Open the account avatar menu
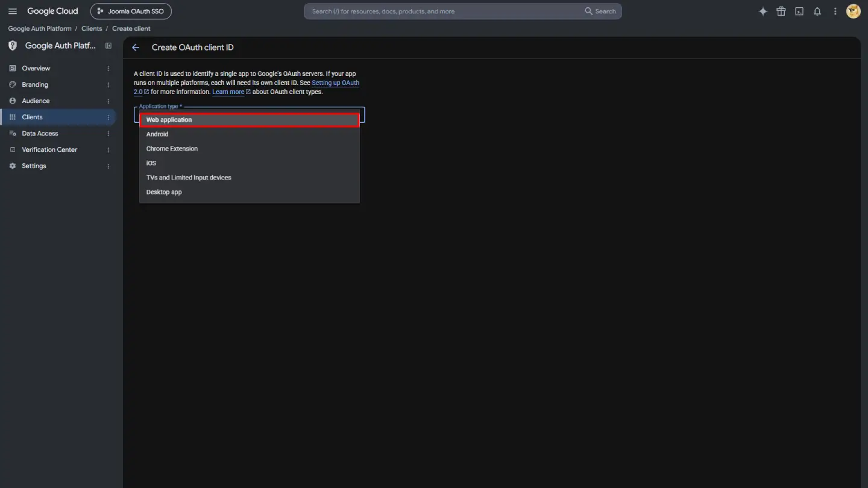This screenshot has height=488, width=868. tap(854, 11)
